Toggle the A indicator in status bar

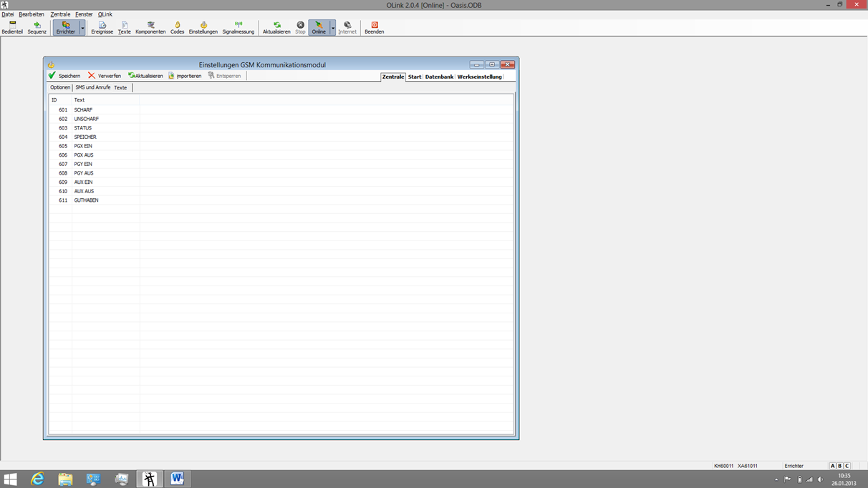pyautogui.click(x=832, y=466)
